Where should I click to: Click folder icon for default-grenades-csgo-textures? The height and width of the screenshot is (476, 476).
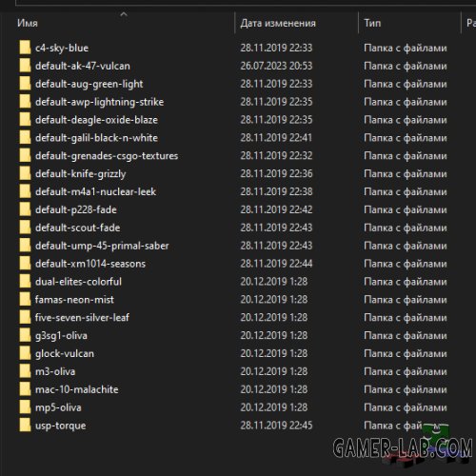tap(25, 155)
